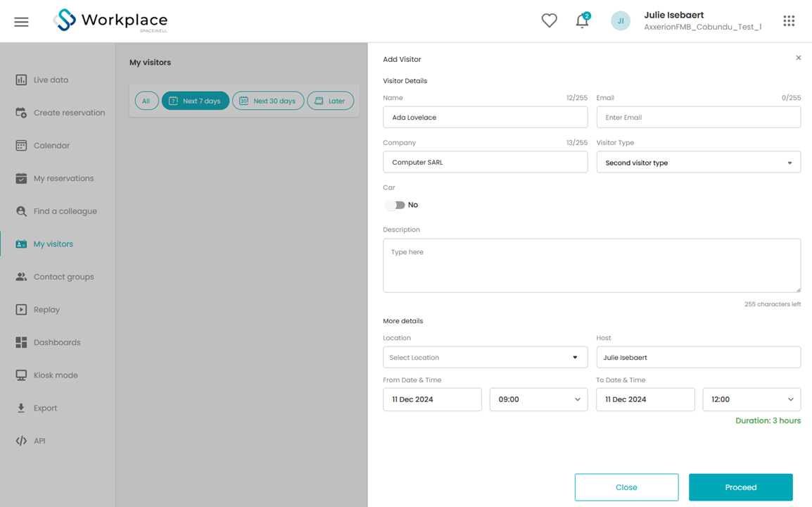This screenshot has width=812, height=507.
Task: Open the notifications bell
Action: tap(583, 20)
